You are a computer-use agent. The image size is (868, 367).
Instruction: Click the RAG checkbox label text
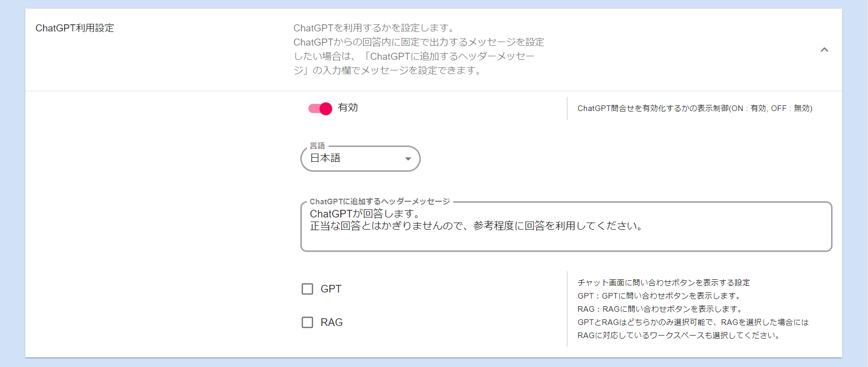point(332,322)
